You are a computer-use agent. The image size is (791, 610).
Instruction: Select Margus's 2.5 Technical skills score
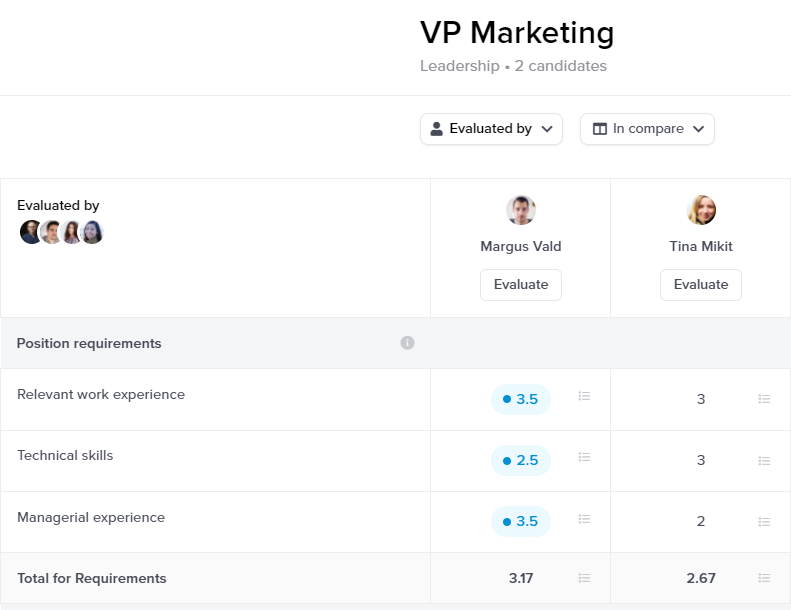click(x=520, y=460)
